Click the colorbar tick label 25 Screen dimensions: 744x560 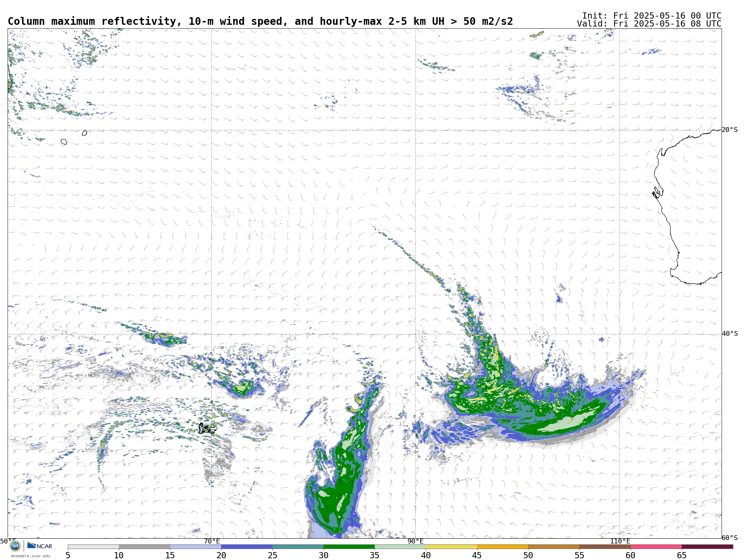point(272,555)
